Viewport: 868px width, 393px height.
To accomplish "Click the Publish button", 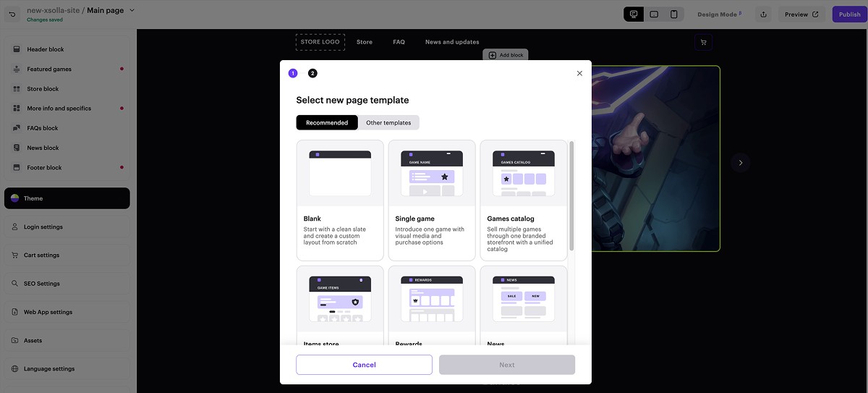I will pyautogui.click(x=849, y=14).
